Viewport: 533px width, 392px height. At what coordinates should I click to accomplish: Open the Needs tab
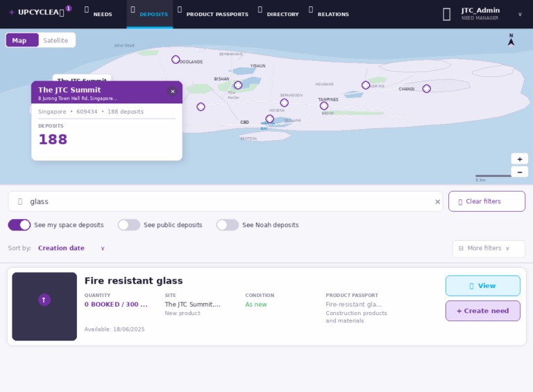pos(102,14)
